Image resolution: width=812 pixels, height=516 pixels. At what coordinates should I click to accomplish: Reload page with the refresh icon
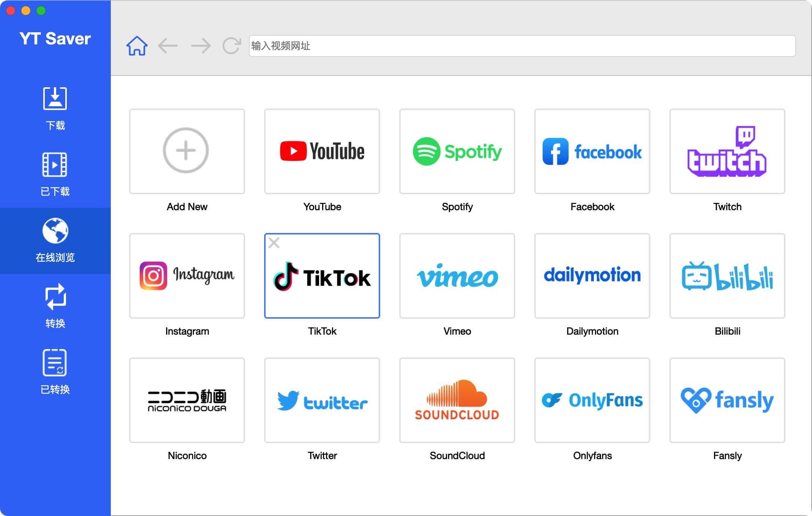(231, 46)
